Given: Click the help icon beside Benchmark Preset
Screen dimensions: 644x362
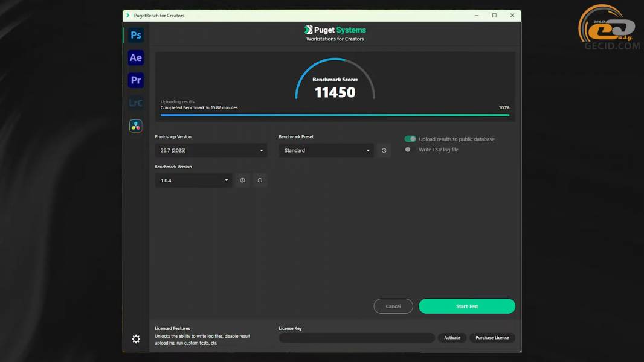Looking at the screenshot, I should click(384, 151).
